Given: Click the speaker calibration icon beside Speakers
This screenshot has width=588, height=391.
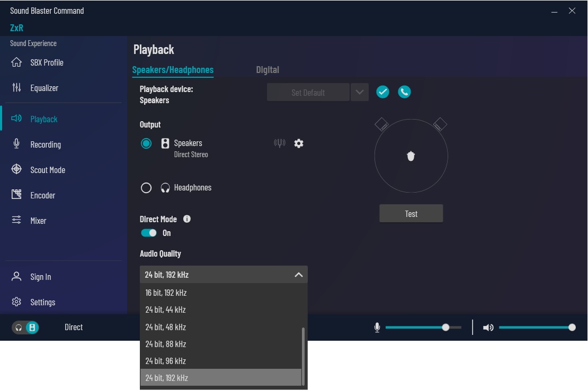Looking at the screenshot, I should [280, 143].
